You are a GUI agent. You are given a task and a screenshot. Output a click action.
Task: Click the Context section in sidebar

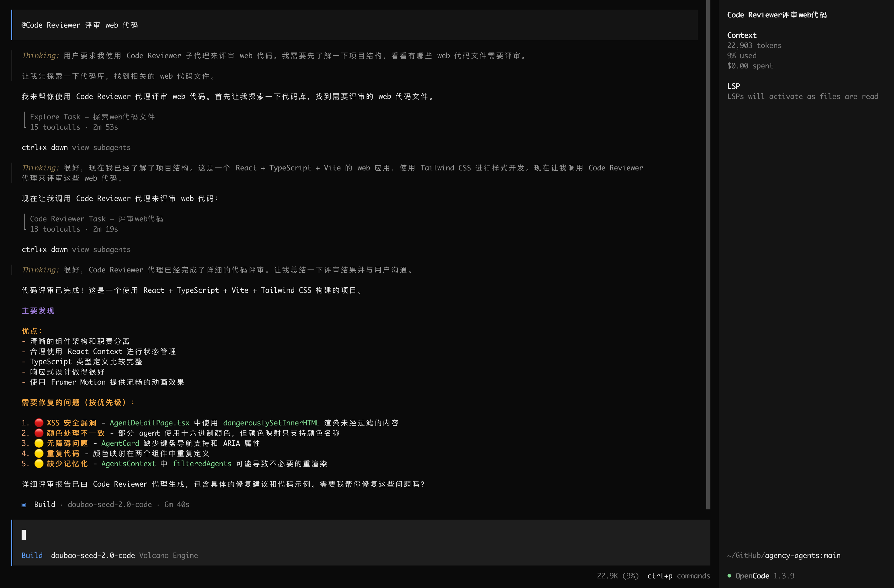click(742, 35)
